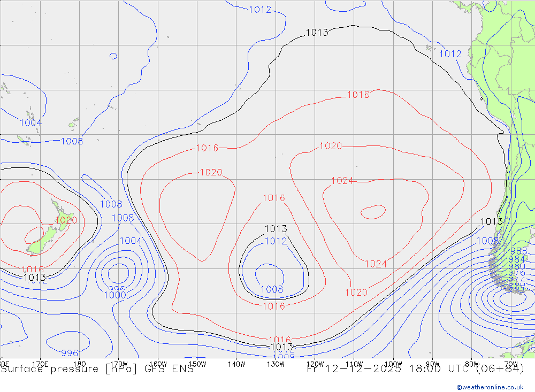The height and width of the screenshot is (392, 535).
Task: Click the red 1020 label beside the 1013 diagonal
Action: point(356,293)
